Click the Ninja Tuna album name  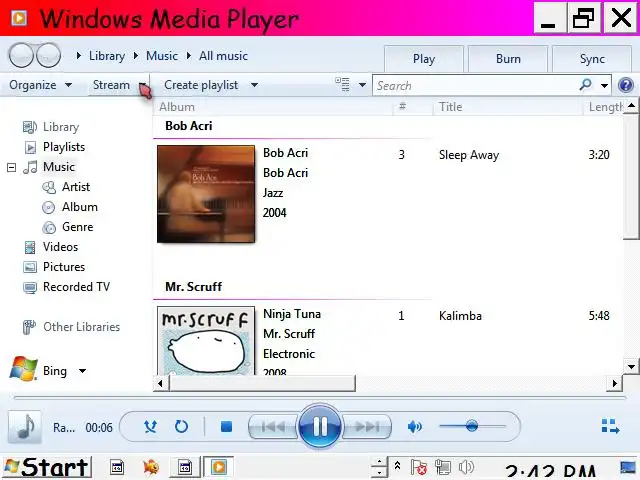292,314
